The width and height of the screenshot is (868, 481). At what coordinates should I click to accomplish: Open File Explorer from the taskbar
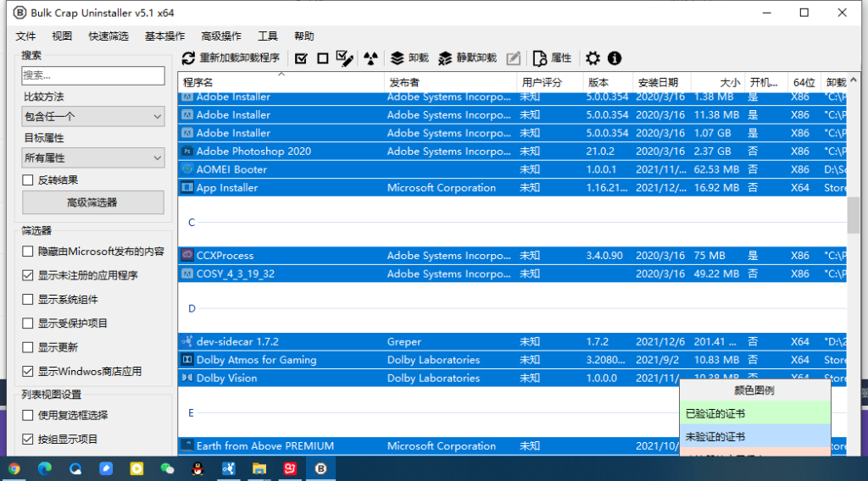[x=259, y=469]
